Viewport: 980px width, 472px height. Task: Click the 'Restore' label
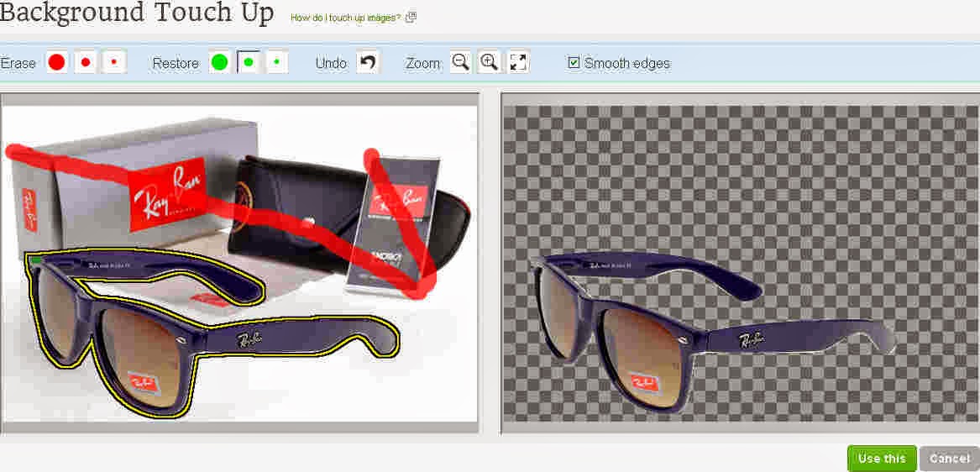[x=176, y=63]
